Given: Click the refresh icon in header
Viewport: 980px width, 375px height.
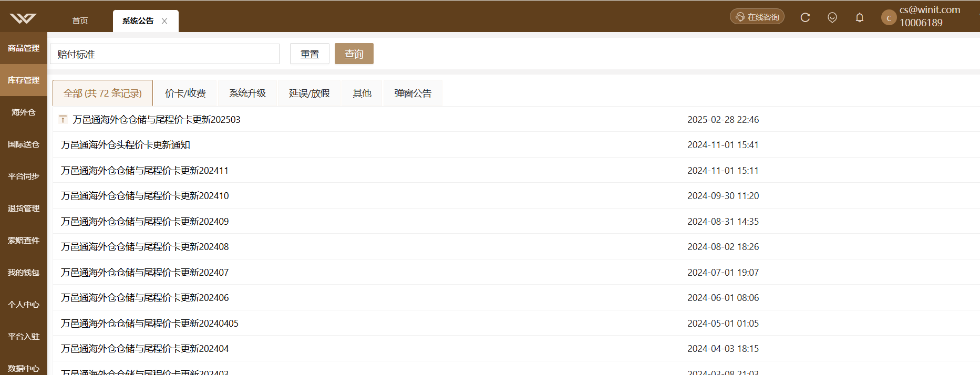Looking at the screenshot, I should pyautogui.click(x=805, y=17).
